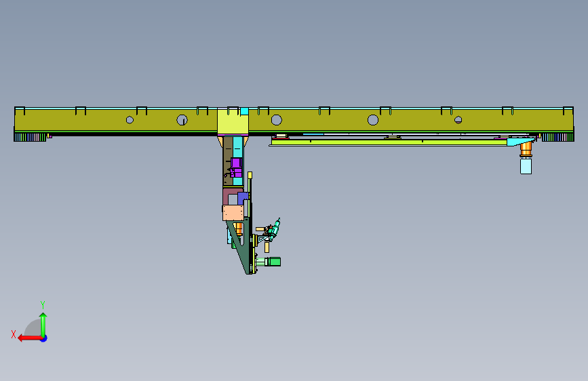The height and width of the screenshot is (381, 588).
Task: Click the green Y axis arrow of triad
Action: tap(43, 324)
